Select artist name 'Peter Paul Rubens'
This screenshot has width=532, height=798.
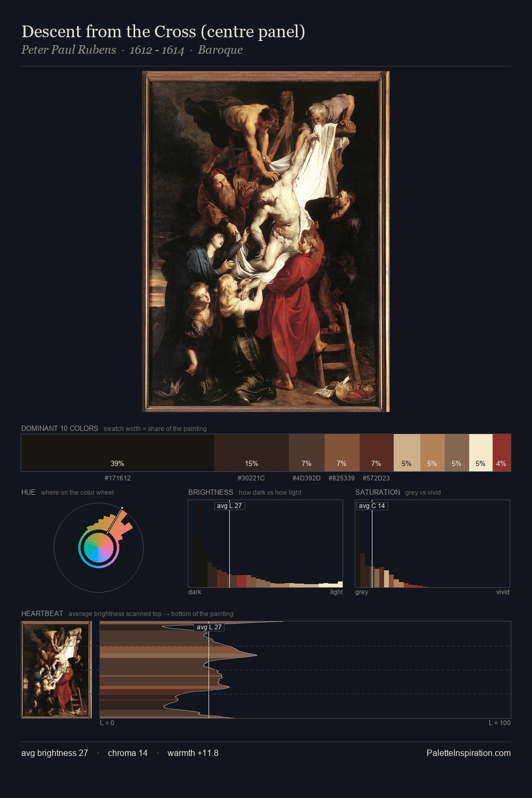[69, 50]
